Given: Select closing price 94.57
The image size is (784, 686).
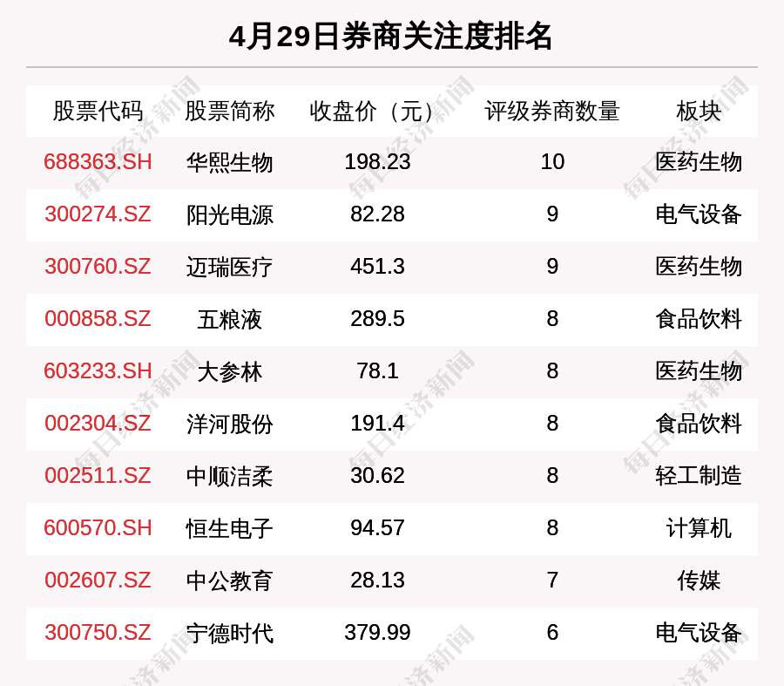Looking at the screenshot, I should 377,528.
